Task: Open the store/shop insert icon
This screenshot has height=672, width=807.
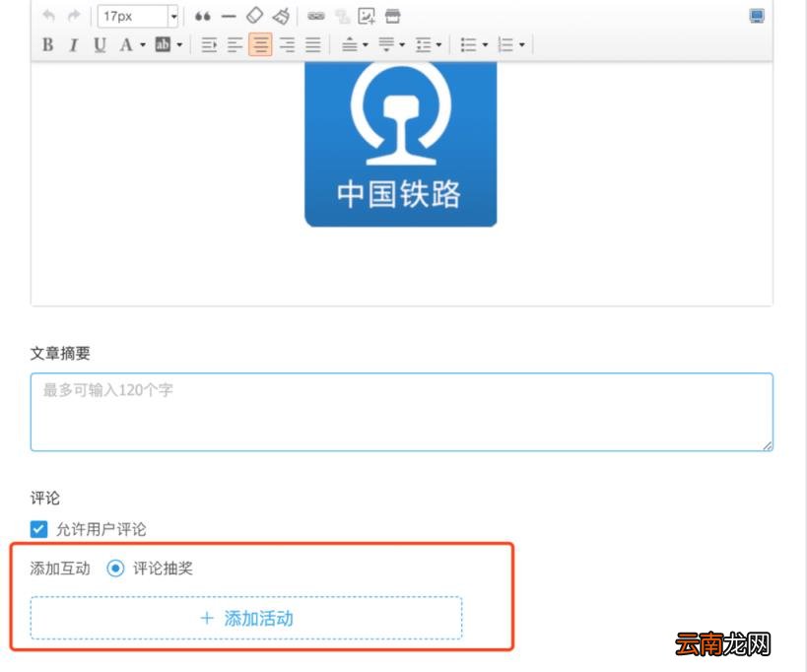Action: tap(393, 17)
